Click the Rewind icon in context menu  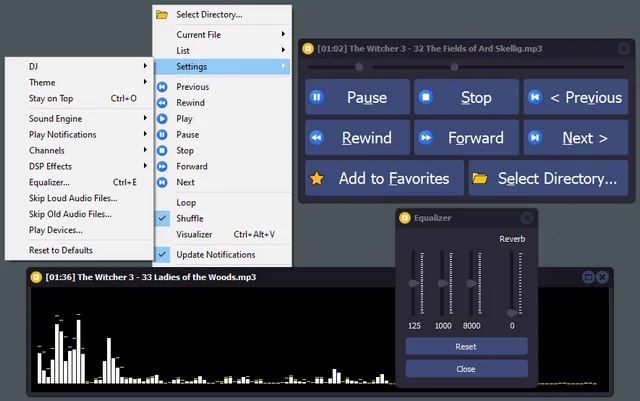pyautogui.click(x=162, y=103)
